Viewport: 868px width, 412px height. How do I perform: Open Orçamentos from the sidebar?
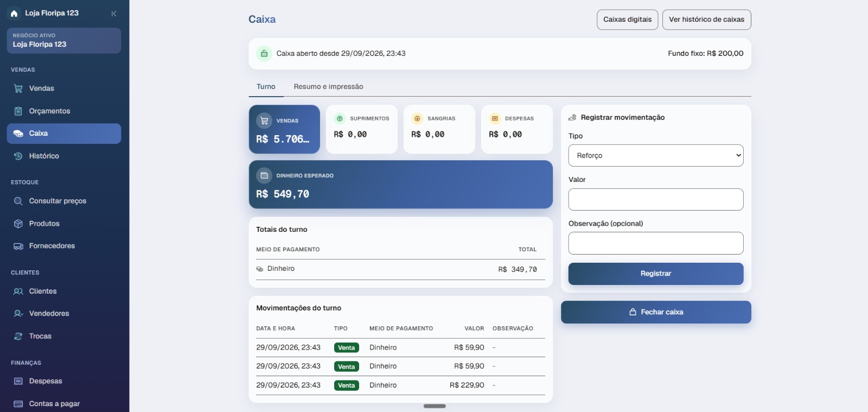pyautogui.click(x=64, y=111)
